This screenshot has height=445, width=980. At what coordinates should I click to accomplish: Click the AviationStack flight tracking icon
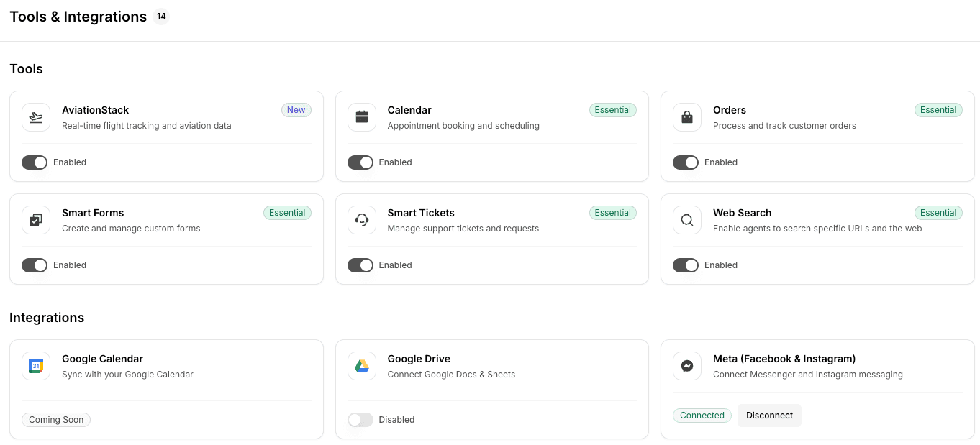coord(36,117)
